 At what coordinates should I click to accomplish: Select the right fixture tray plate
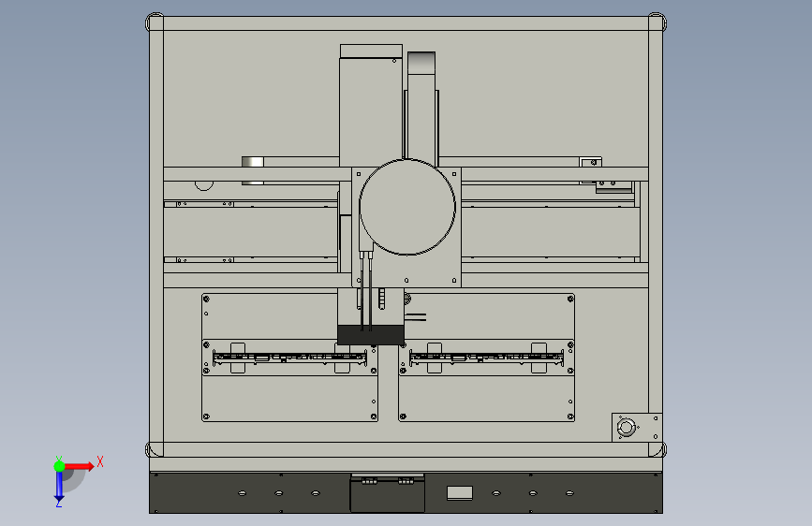(x=486, y=358)
